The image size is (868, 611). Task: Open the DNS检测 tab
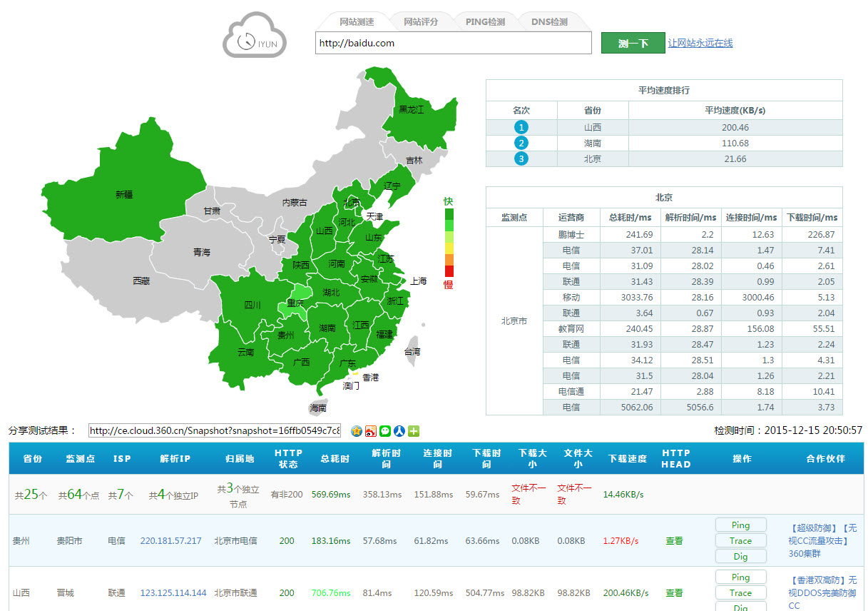click(x=549, y=22)
